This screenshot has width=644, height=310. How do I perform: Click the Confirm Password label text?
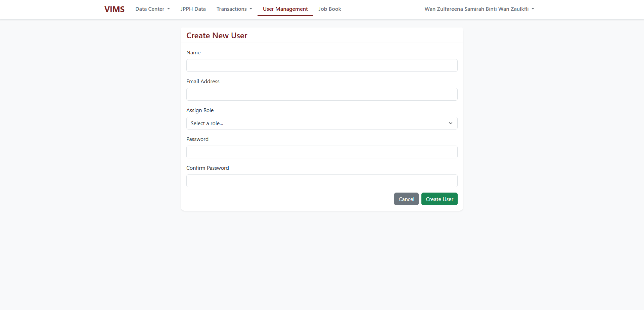(208, 168)
